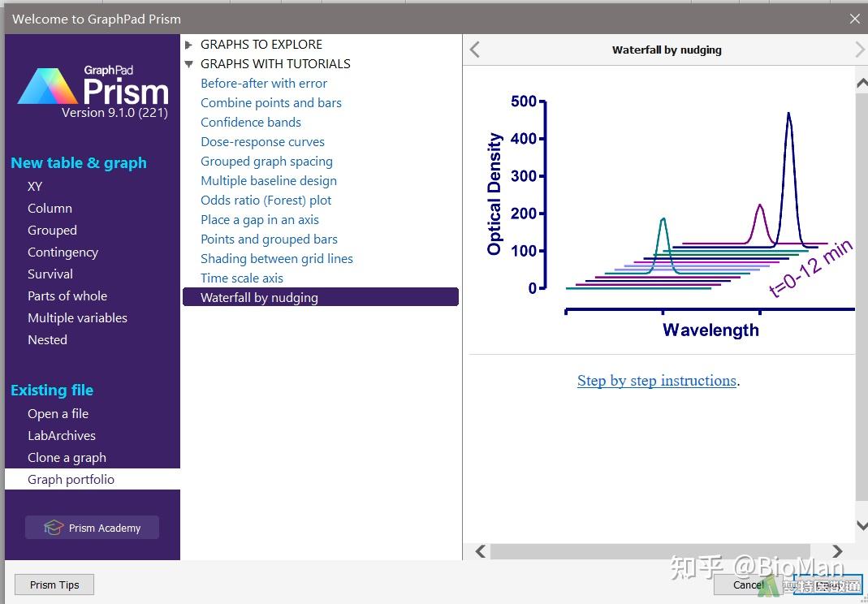Click the preview scroll up arrow

pyautogui.click(x=862, y=84)
